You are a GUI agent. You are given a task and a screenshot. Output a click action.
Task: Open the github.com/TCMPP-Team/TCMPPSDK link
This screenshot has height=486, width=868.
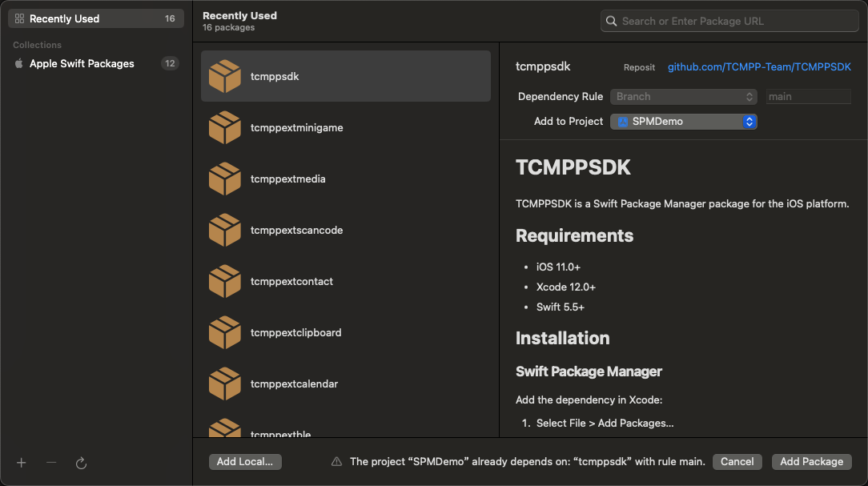pos(759,67)
